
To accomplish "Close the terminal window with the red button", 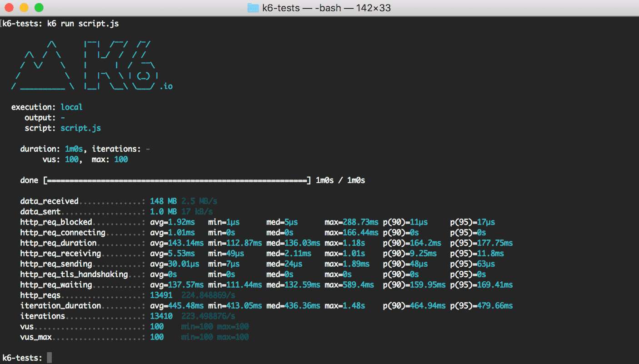I will click(10, 8).
